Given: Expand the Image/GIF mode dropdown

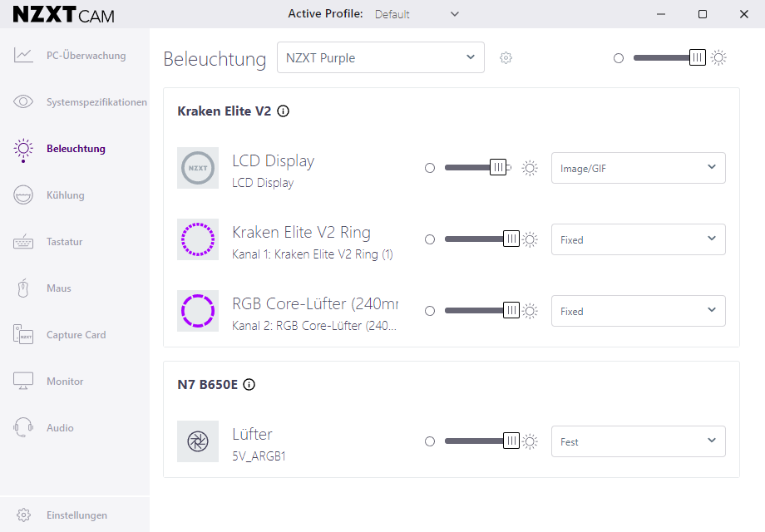Looking at the screenshot, I should pyautogui.click(x=638, y=168).
